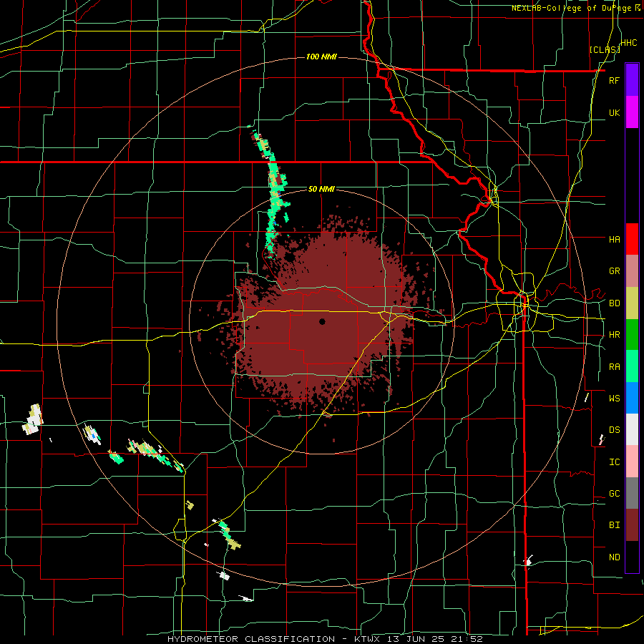Click the '100 NMI' range ring label
Image resolution: width=644 pixels, height=644 pixels.
[321, 57]
